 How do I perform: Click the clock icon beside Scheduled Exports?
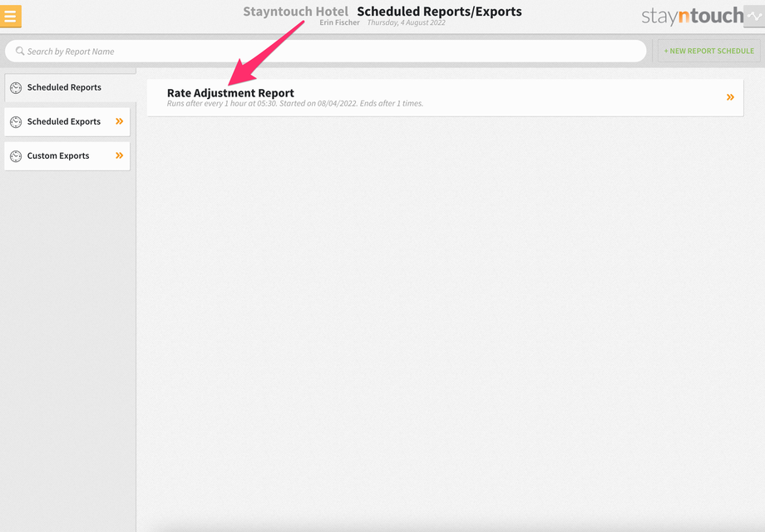pyautogui.click(x=16, y=122)
